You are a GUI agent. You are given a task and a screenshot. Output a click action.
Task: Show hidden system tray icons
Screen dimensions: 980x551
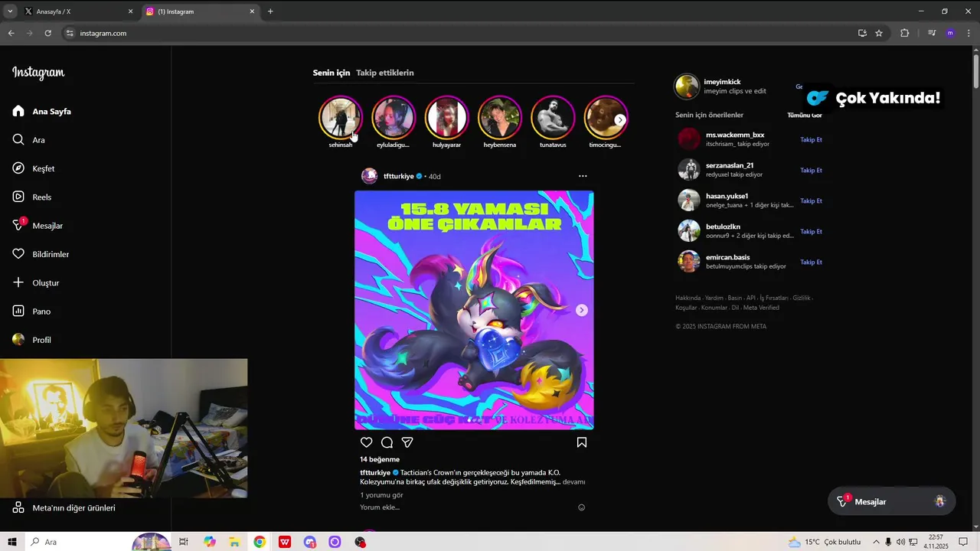pyautogui.click(x=876, y=542)
